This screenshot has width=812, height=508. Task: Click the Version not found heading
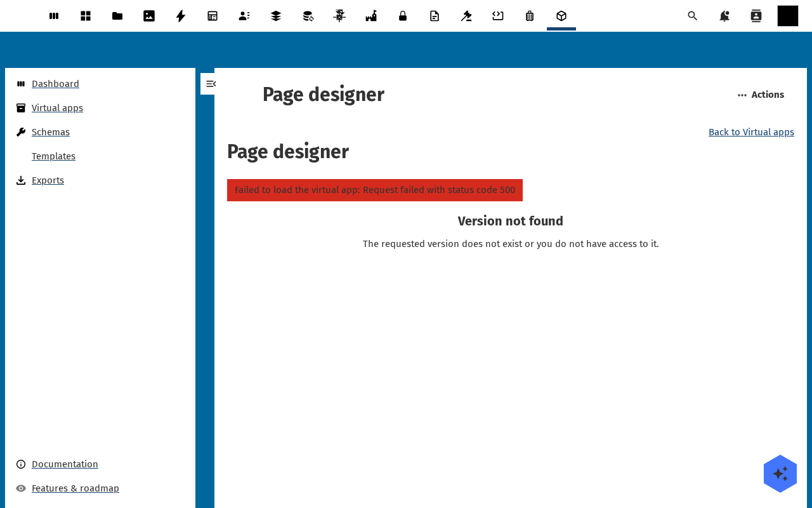(511, 221)
